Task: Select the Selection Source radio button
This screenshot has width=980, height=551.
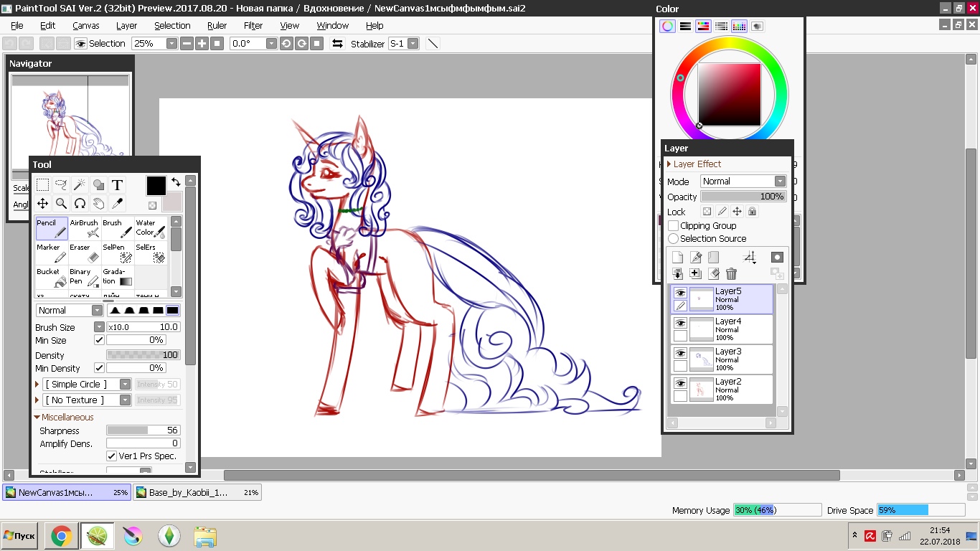Action: [673, 239]
